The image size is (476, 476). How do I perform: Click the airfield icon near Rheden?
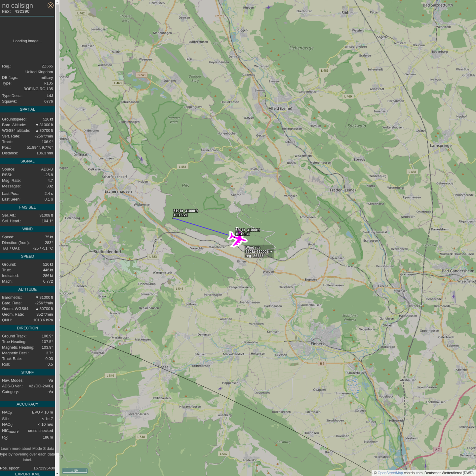(x=268, y=7)
